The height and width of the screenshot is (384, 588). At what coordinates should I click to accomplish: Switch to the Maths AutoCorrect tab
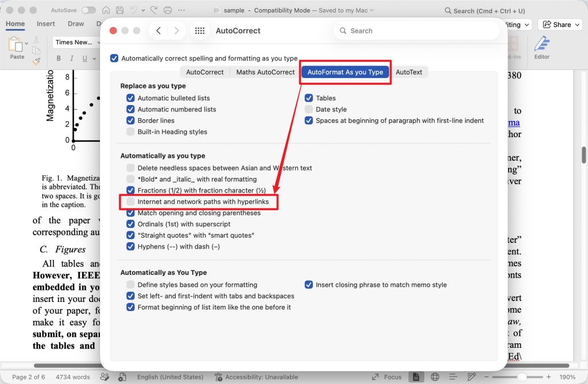pos(265,72)
